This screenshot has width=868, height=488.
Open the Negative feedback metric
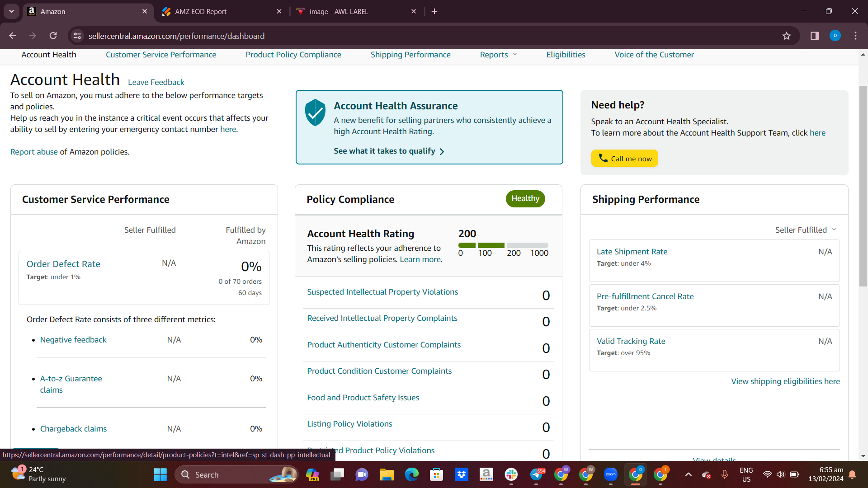(x=73, y=340)
